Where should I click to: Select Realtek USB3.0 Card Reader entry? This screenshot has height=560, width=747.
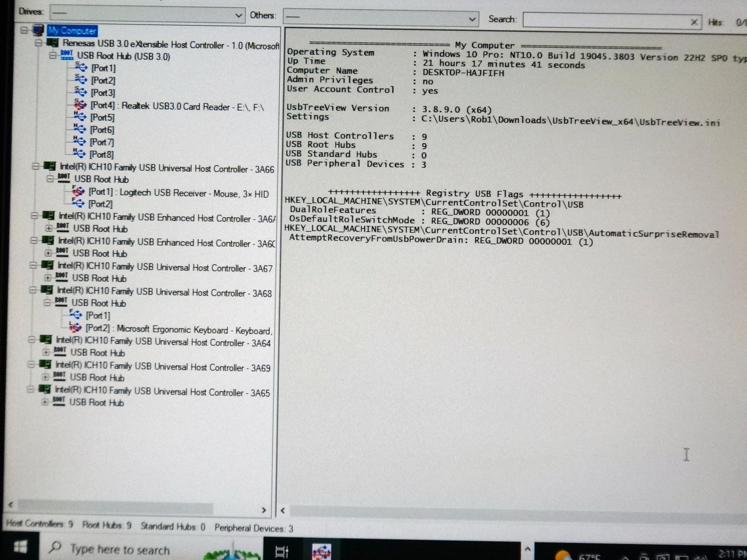[x=177, y=106]
